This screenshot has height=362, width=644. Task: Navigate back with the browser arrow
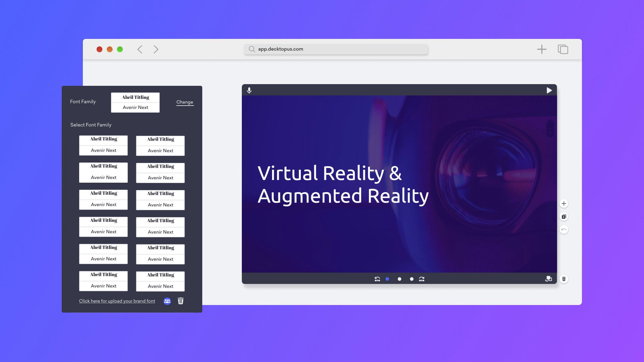click(140, 49)
